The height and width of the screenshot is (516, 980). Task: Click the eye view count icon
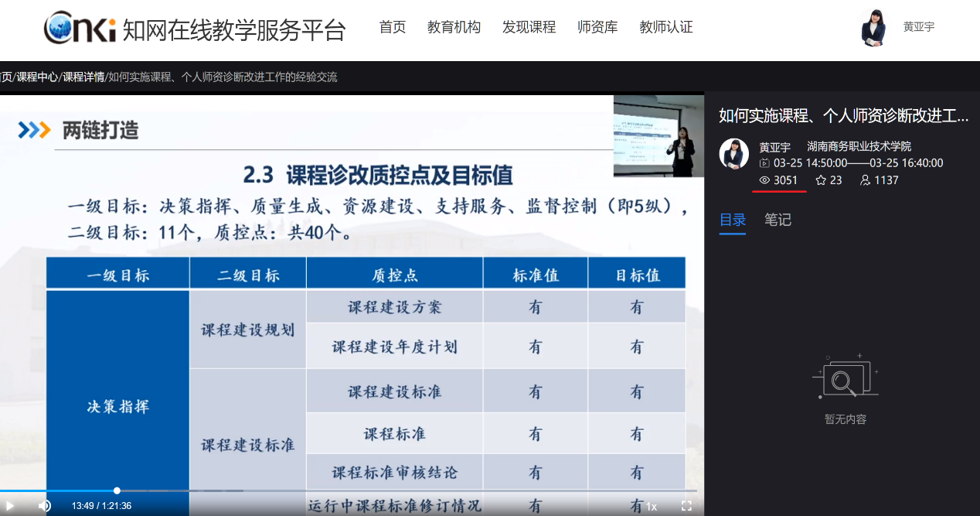[764, 180]
